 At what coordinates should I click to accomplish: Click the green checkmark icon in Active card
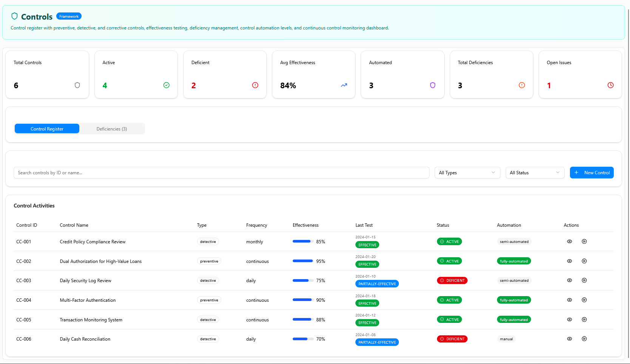point(166,85)
